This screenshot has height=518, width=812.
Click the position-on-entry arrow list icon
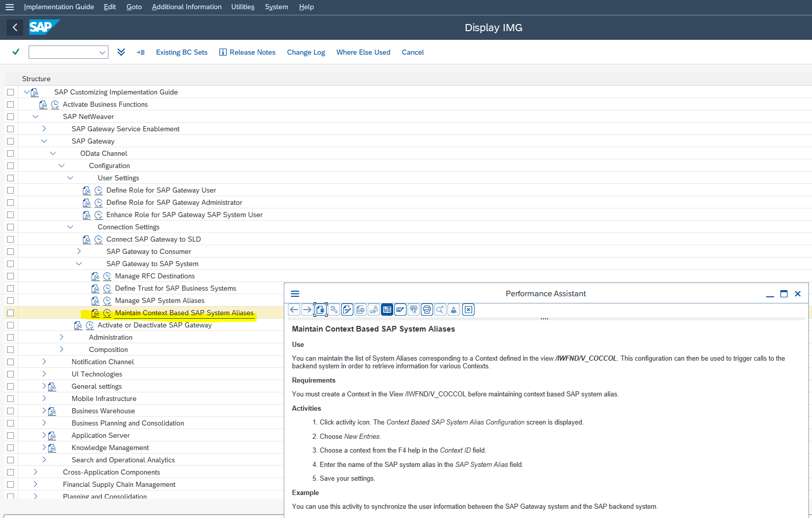tap(141, 52)
